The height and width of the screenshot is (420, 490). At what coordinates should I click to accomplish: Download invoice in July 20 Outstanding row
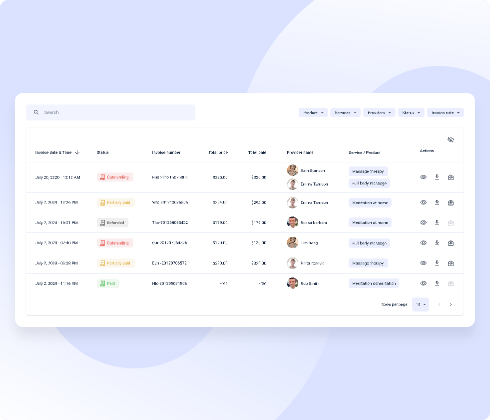[x=437, y=177]
